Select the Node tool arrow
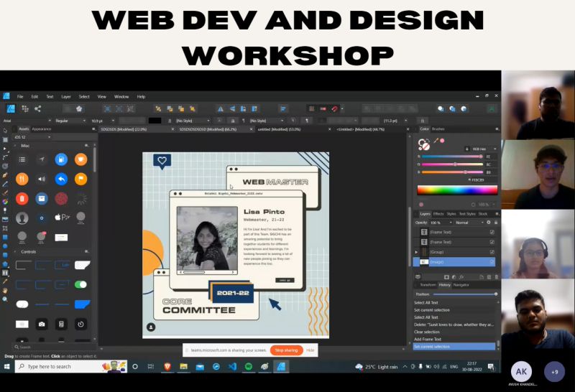This screenshot has width=575, height=392. tap(5, 149)
